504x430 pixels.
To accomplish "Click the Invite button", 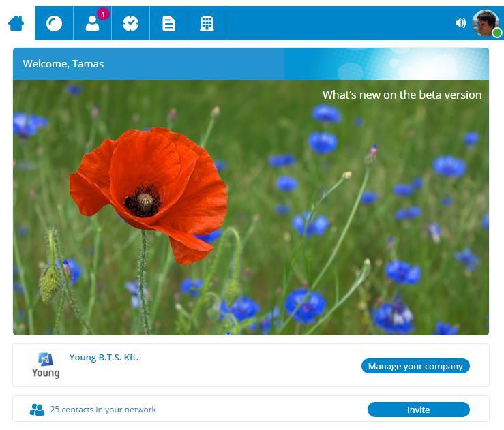I will (x=419, y=410).
